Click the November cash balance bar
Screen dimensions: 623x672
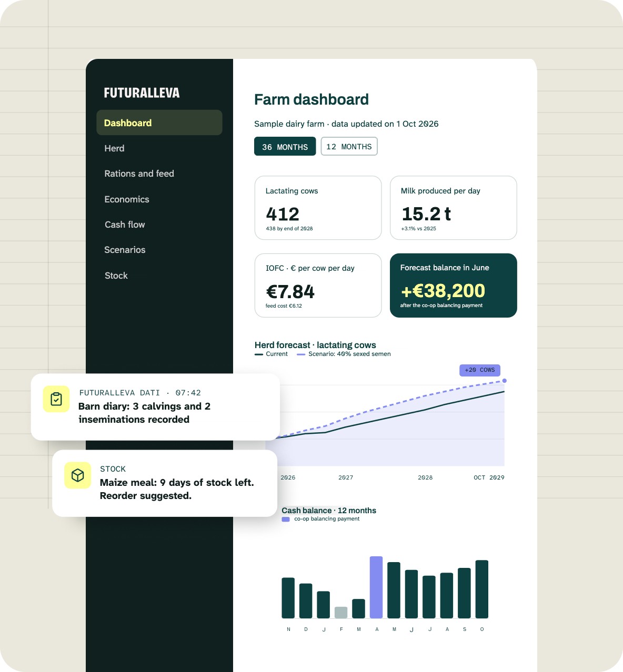pos(288,598)
